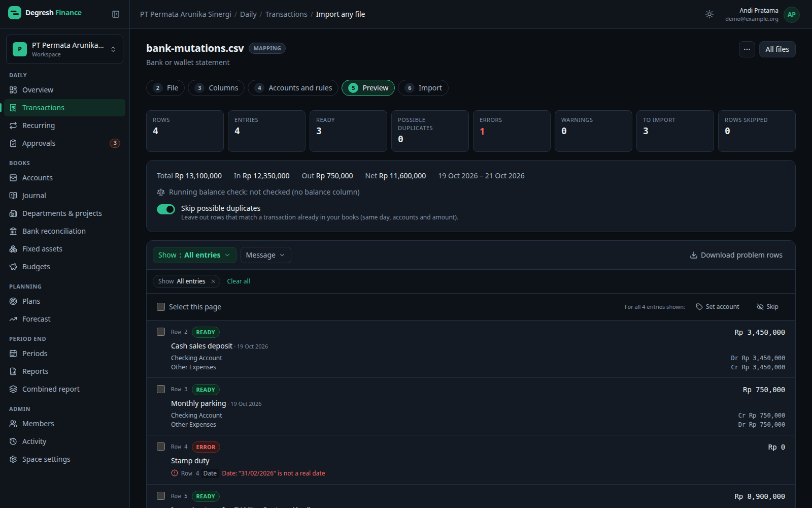Screen dimensions: 812x508
Task: Go to step 3 Columns
Action: (216, 88)
